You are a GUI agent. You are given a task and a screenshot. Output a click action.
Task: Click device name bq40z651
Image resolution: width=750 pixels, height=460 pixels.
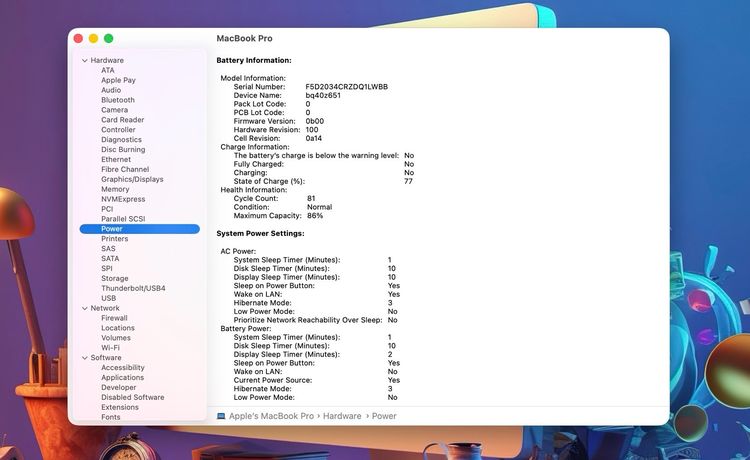click(323, 96)
